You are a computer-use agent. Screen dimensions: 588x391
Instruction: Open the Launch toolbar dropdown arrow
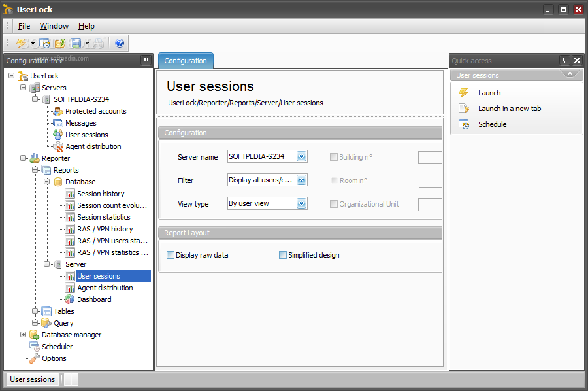click(33, 44)
